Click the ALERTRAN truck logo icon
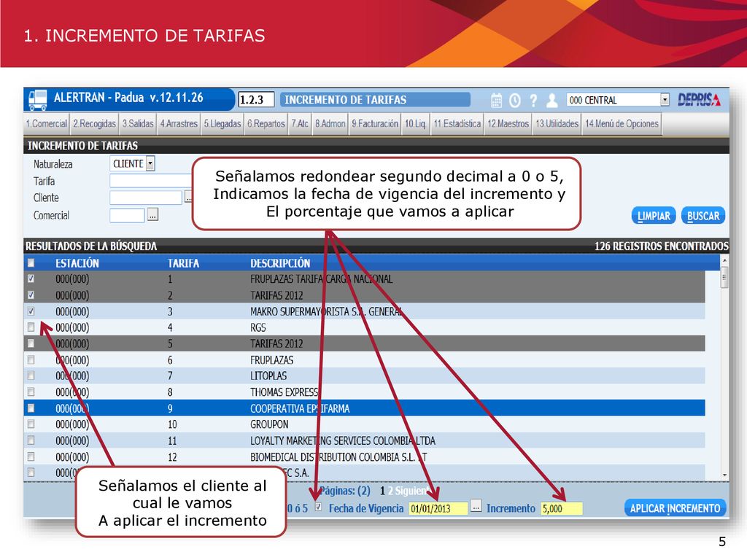This screenshot has width=747, height=560. pos(38,99)
